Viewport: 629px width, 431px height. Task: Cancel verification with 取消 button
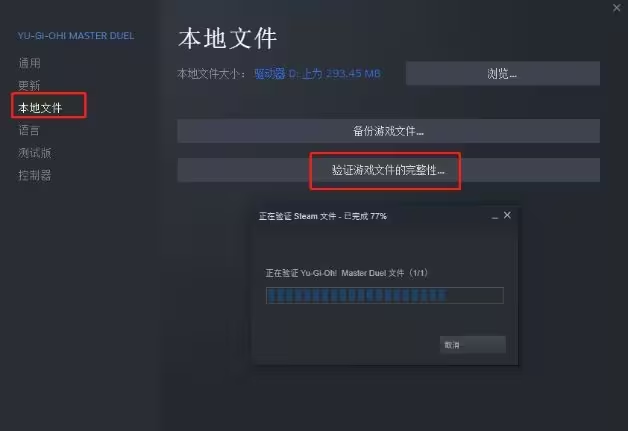[x=473, y=345]
